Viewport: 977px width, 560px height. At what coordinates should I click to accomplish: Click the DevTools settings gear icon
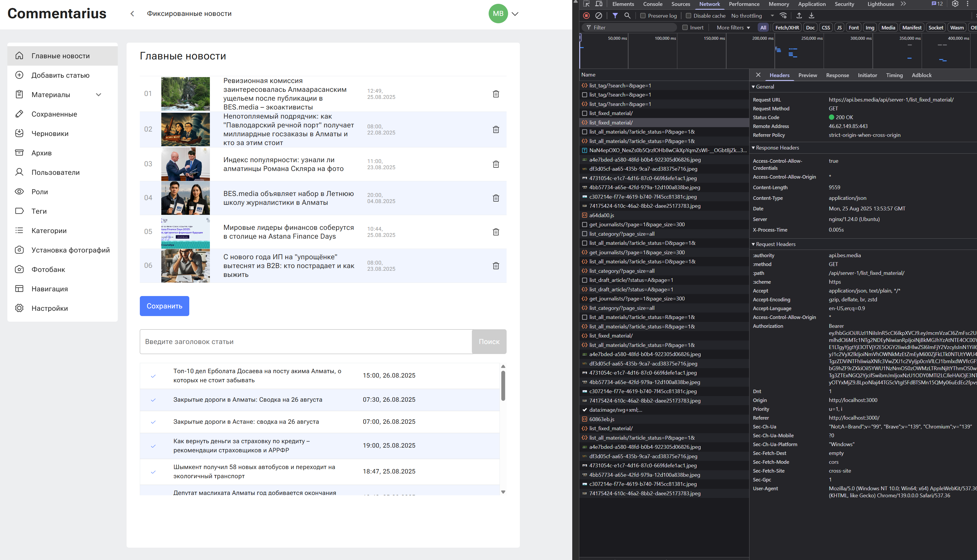(955, 4)
